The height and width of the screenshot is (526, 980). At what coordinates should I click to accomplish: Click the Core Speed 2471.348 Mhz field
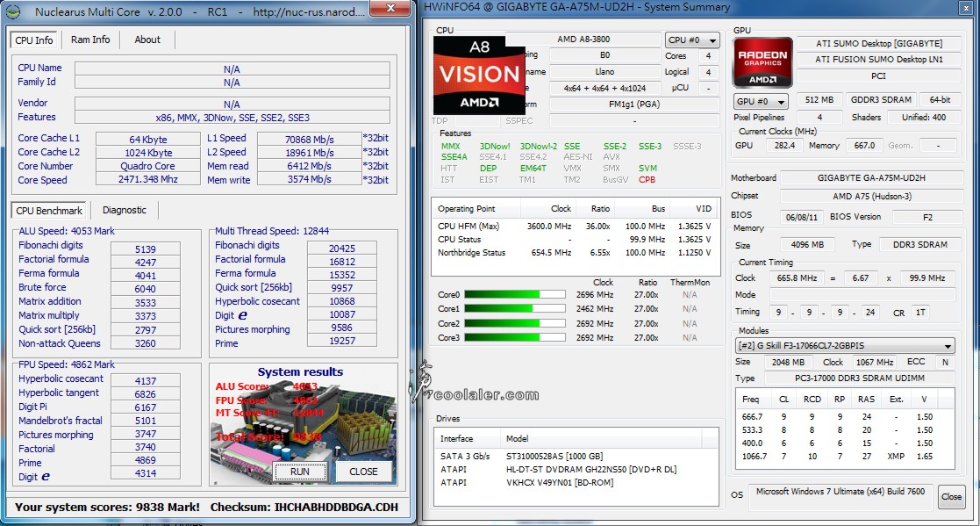click(148, 179)
